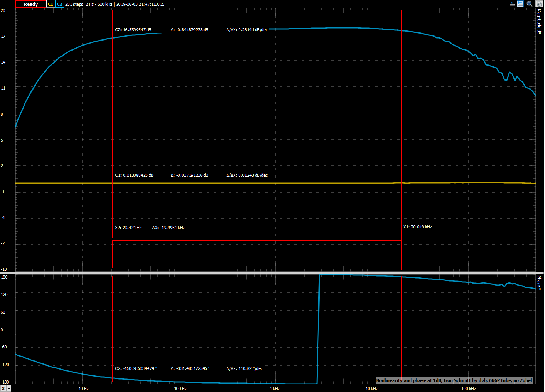Click the '-10' magnitude axis value
Viewport: 545px width, 392px height.
[x=3, y=269]
